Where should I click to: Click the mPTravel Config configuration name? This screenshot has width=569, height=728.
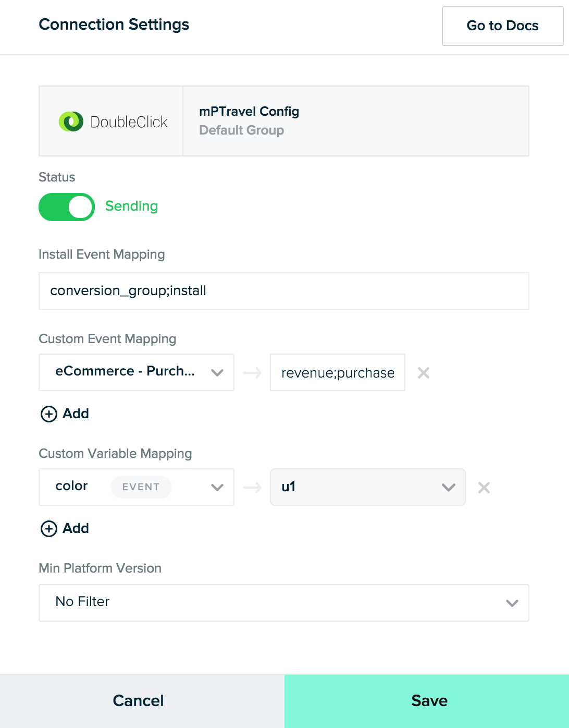[249, 112]
